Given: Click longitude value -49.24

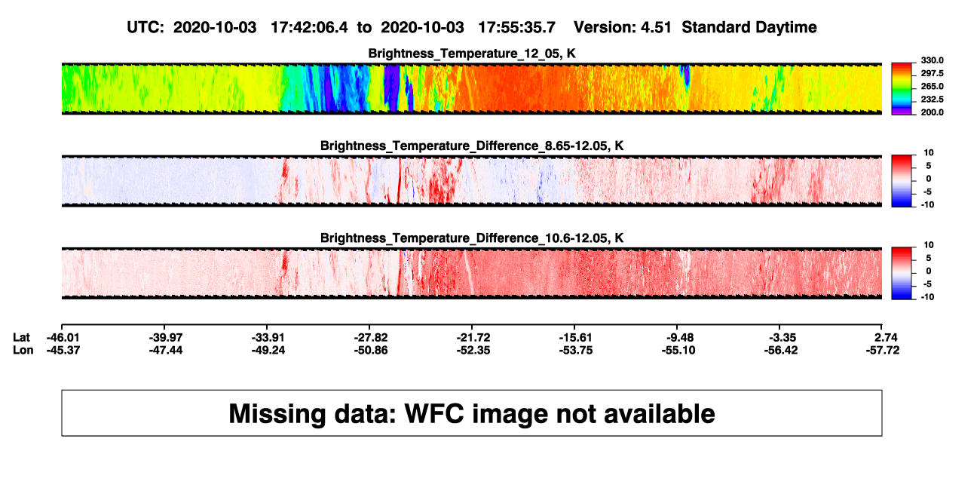Looking at the screenshot, I should [x=267, y=350].
